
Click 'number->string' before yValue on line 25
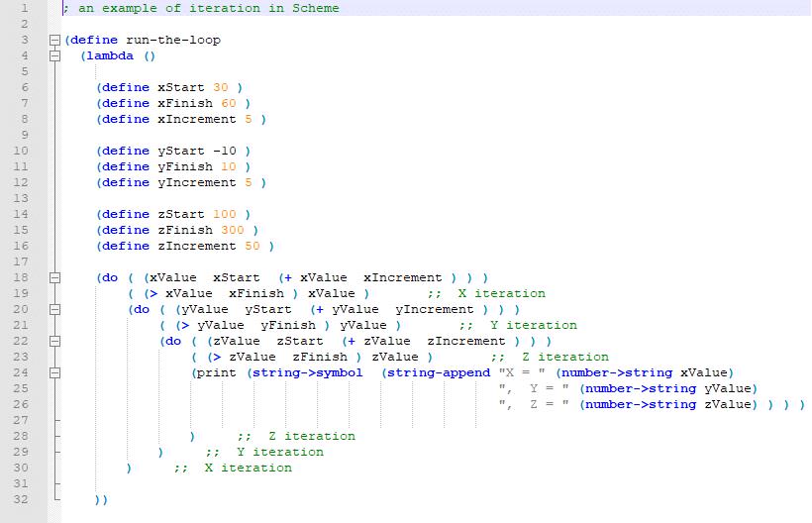(x=641, y=389)
